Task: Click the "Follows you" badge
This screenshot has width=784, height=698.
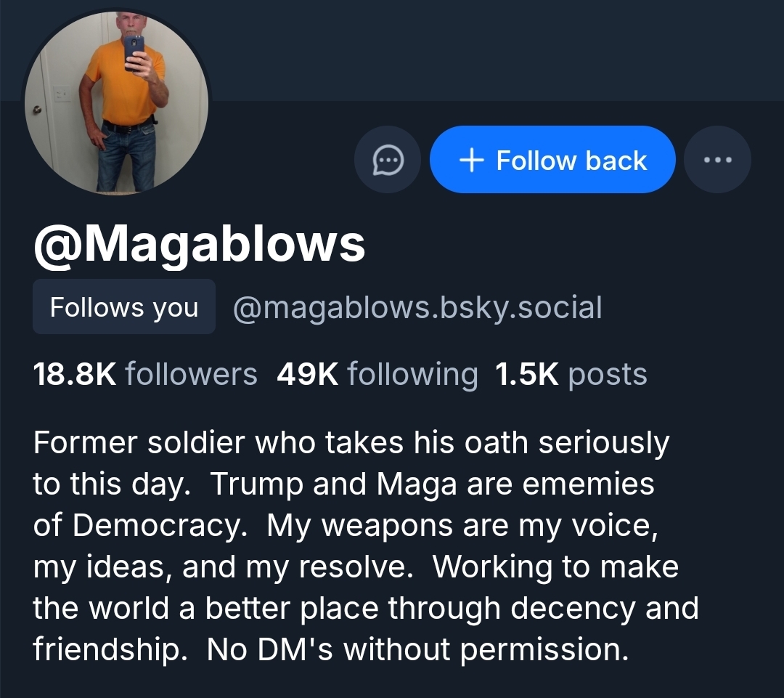Action: pyautogui.click(x=124, y=307)
